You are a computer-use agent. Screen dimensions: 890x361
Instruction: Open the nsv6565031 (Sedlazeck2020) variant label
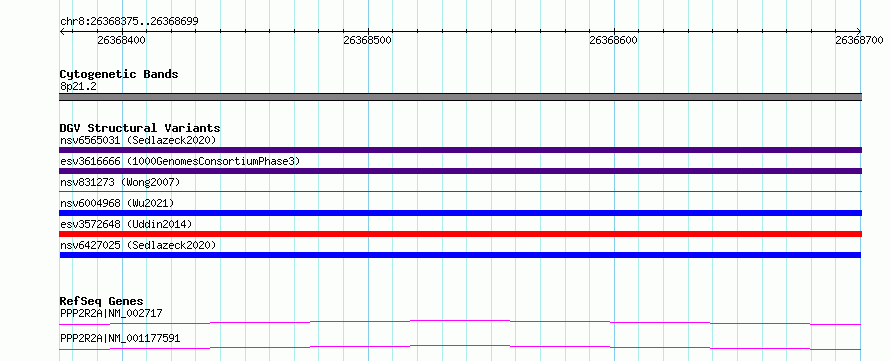[x=137, y=140]
